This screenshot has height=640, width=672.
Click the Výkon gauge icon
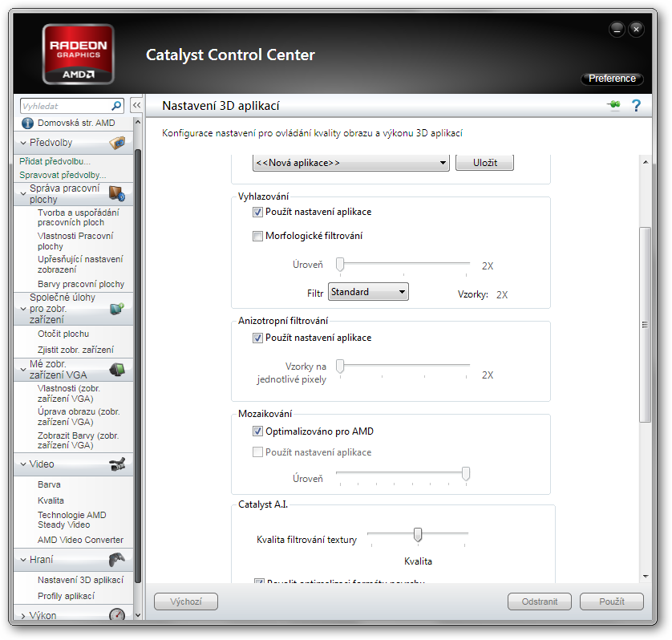coord(116,615)
